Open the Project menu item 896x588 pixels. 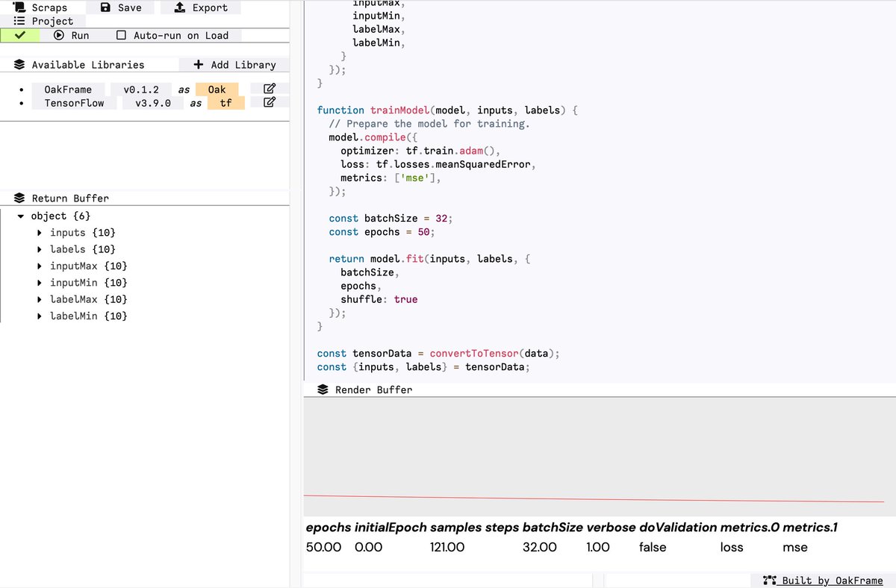tap(43, 21)
